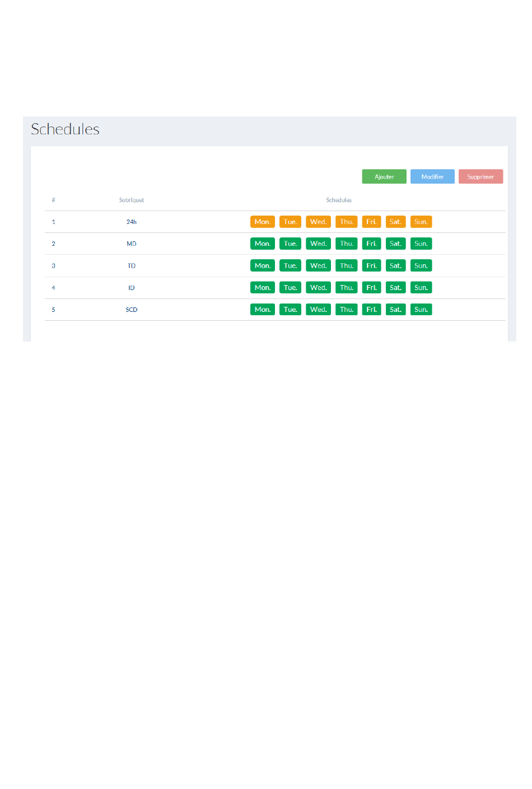Pick Wed. badge in the TD row

click(318, 265)
